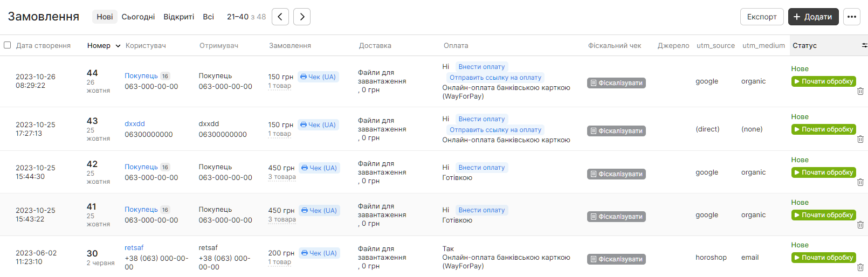The height and width of the screenshot is (277, 868).
Task: Toggle the select-all checkbox in table header
Action: (x=8, y=45)
